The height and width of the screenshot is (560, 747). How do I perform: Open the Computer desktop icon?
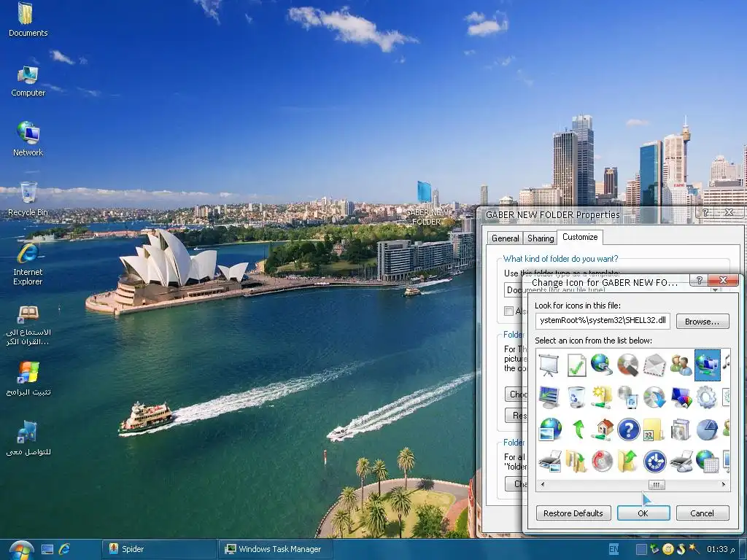pos(28,81)
